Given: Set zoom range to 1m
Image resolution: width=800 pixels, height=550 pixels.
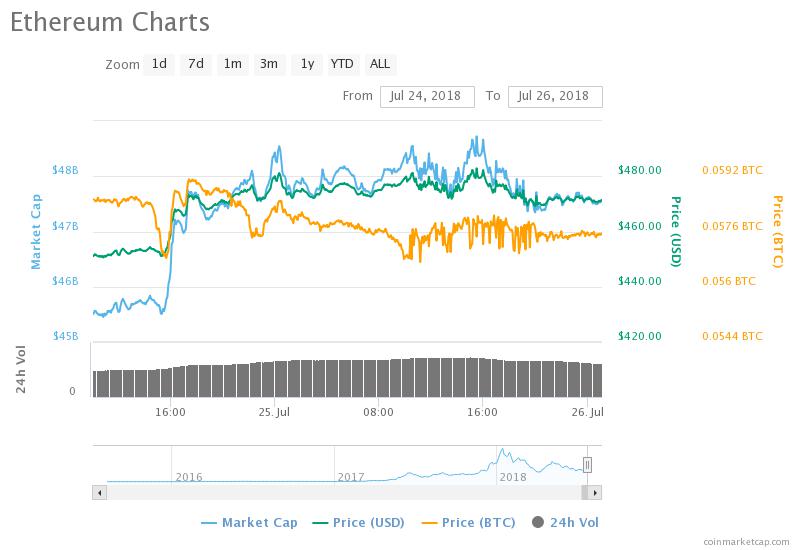Looking at the screenshot, I should click(x=233, y=64).
